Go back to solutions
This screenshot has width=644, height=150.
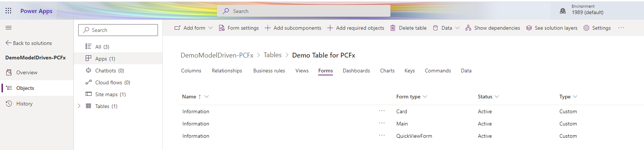pos(29,43)
